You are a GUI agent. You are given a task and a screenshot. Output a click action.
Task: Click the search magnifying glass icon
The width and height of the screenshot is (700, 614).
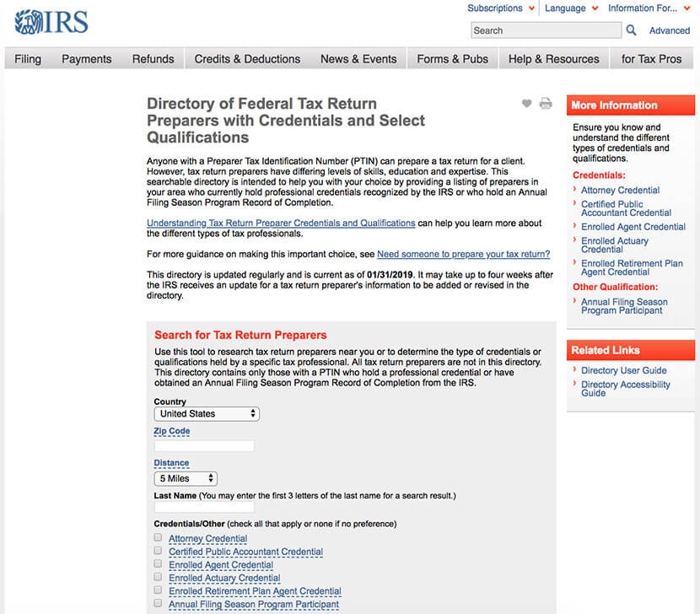click(631, 30)
